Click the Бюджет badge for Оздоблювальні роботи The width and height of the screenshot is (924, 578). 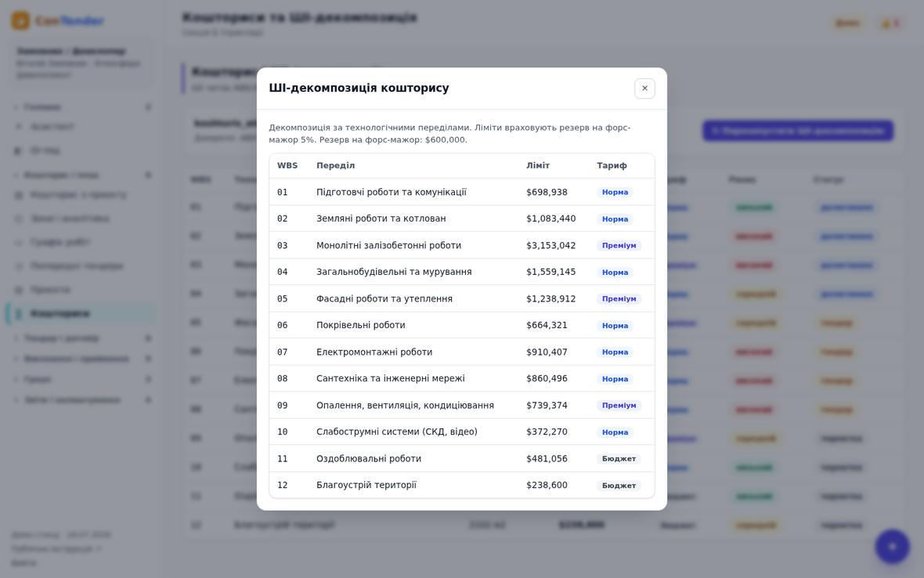tap(619, 459)
